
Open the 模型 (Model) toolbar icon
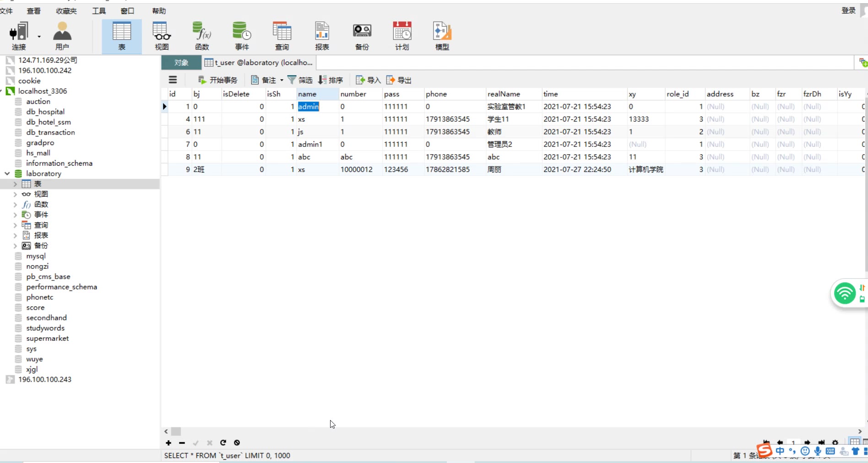pyautogui.click(x=442, y=36)
